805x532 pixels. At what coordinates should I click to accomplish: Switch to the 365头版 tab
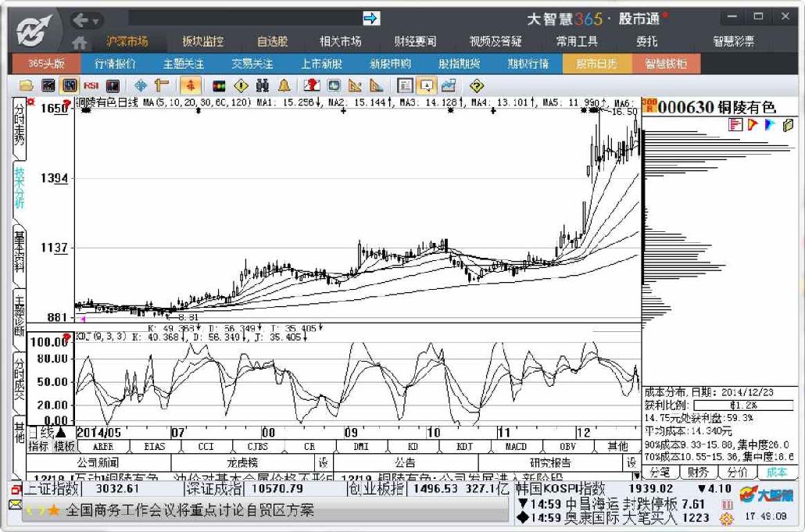[x=45, y=63]
